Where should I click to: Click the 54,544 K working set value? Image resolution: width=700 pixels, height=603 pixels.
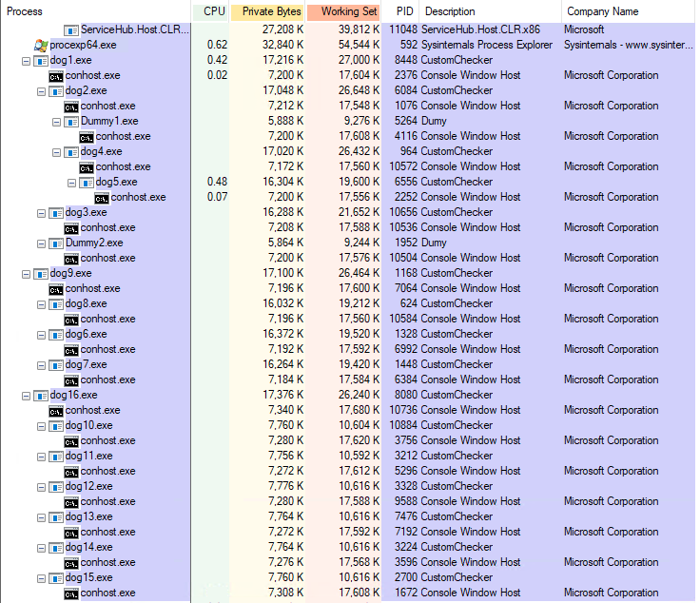click(x=359, y=45)
